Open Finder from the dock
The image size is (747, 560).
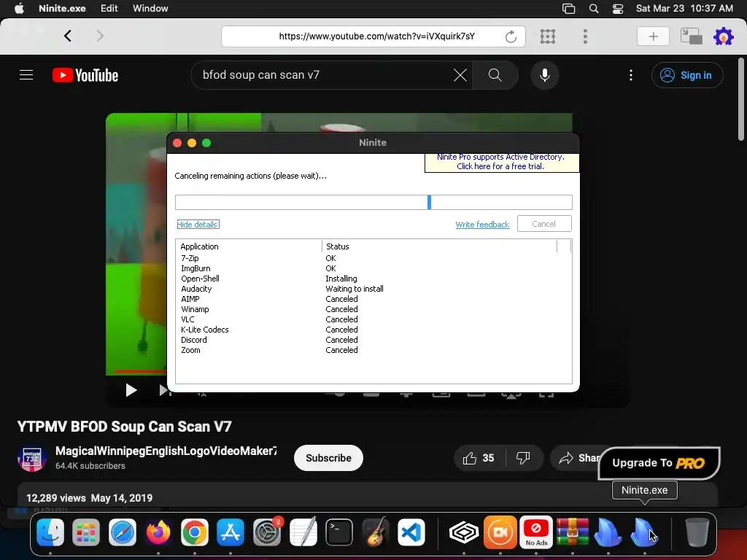pyautogui.click(x=50, y=532)
